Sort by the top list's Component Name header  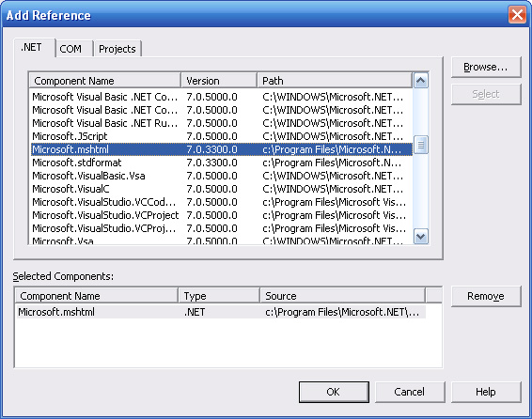(105, 81)
